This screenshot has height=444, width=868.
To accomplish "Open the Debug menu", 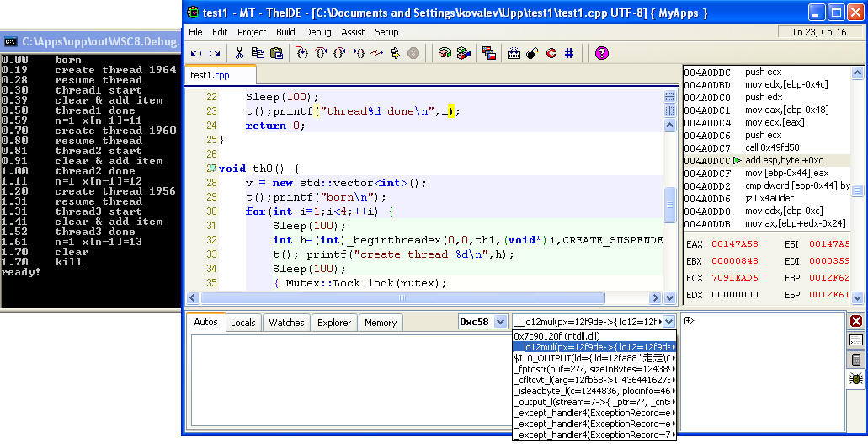I will (x=317, y=32).
